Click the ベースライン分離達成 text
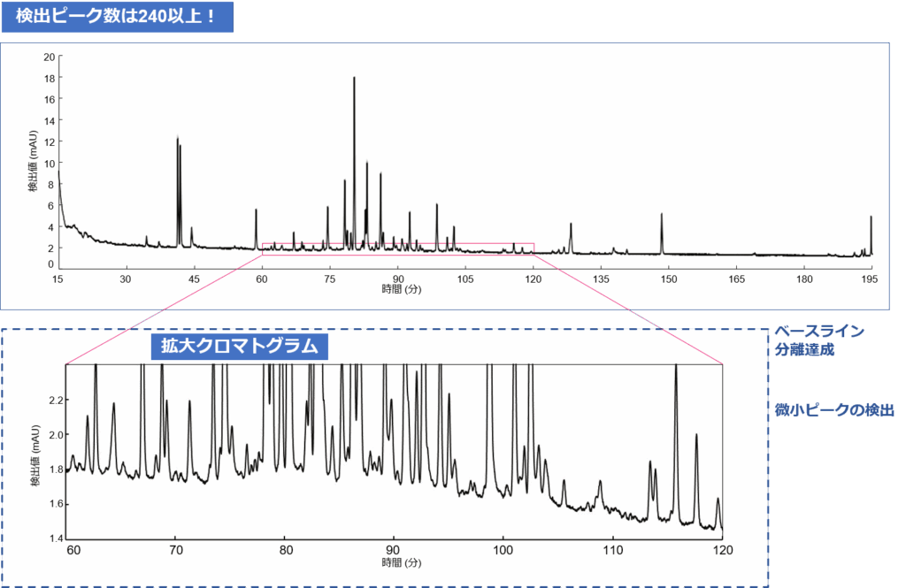Screen dimensions: 906x588 point(818,340)
